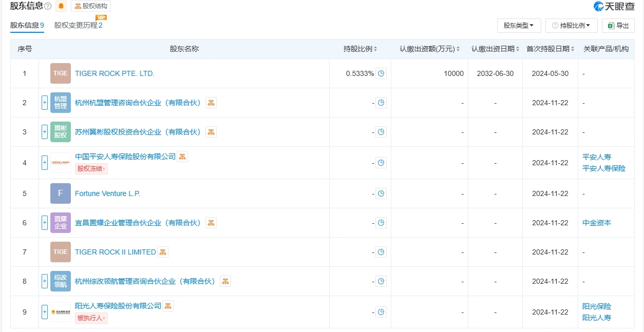
Task: Expand the 宜昌置耀企业管理合伙企业 row
Action: pos(45,223)
